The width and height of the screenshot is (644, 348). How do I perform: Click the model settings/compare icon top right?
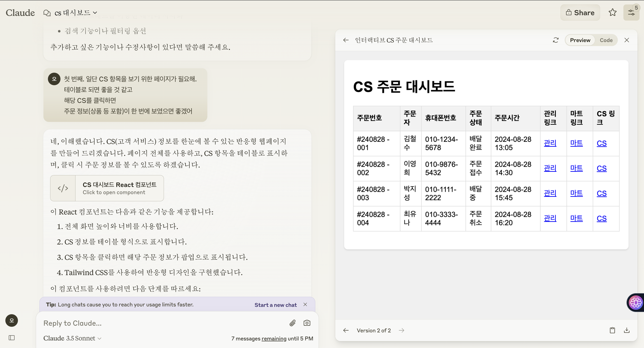coord(631,12)
